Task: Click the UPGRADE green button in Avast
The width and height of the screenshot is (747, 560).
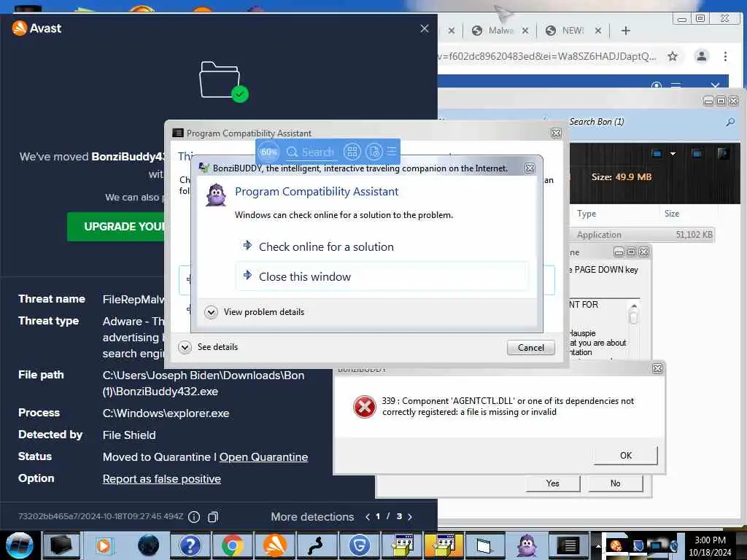Action: [116, 227]
